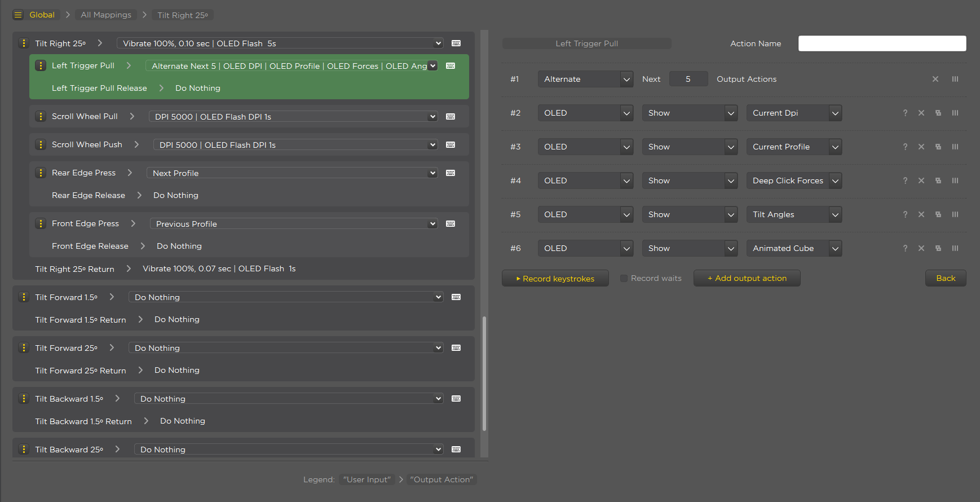Open the Scroll Wheel Push DPI 5000 dropdown
The height and width of the screenshot is (502, 980).
[x=295, y=145]
